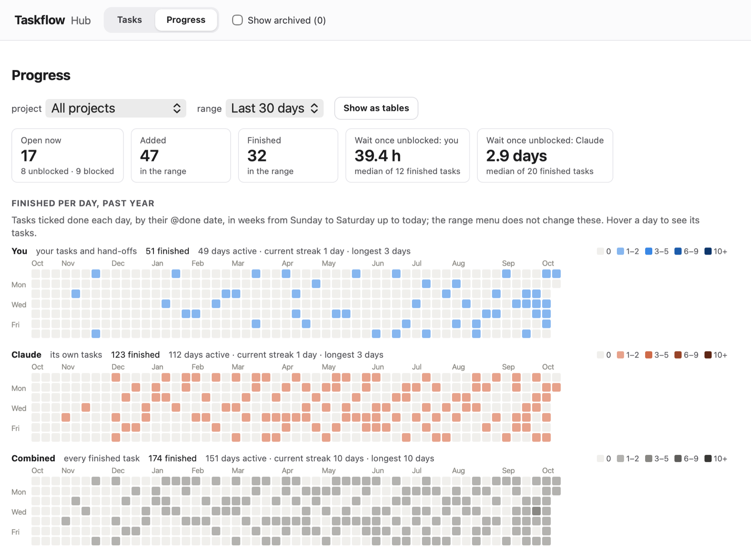Click the '51 finished' text in You row
The image size is (751, 560).
167,251
